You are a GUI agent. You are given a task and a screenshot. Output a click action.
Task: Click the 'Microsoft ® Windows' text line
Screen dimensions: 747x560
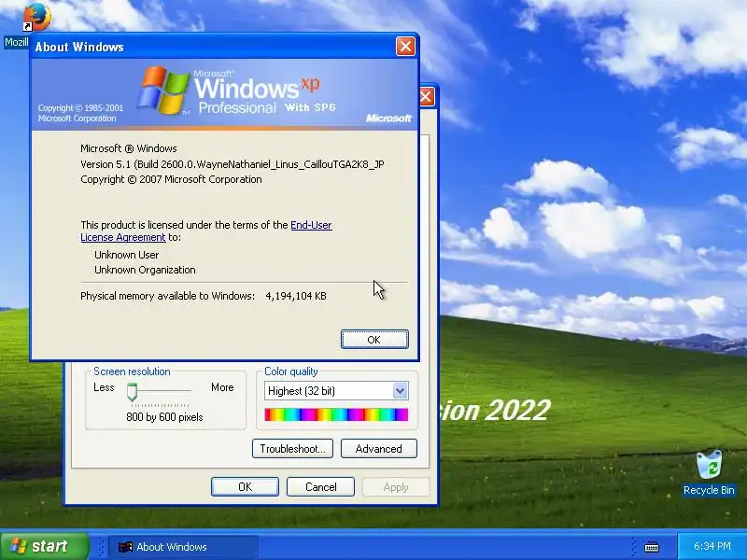129,148
